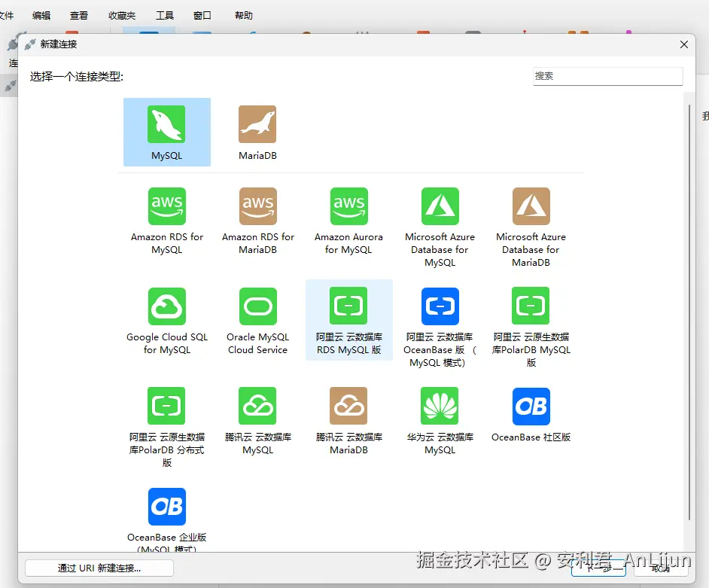Select Microsoft Azure Database for MySQL icon
The width and height of the screenshot is (709, 588).
click(x=440, y=206)
